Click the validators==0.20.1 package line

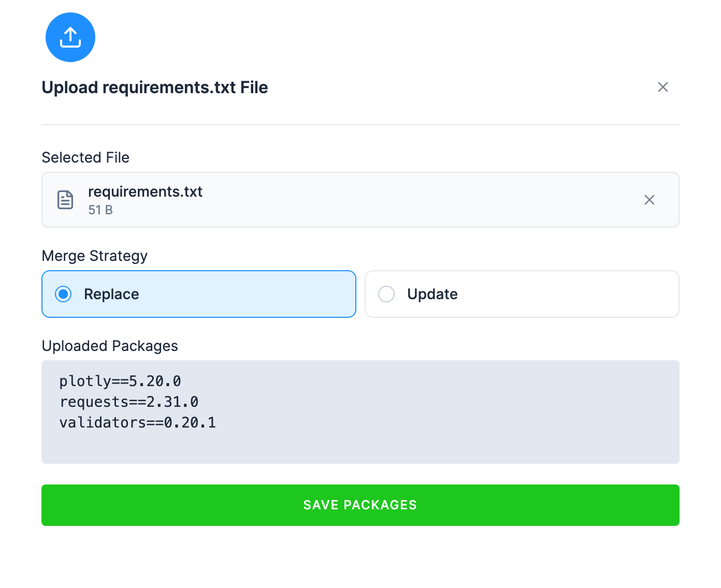click(138, 423)
